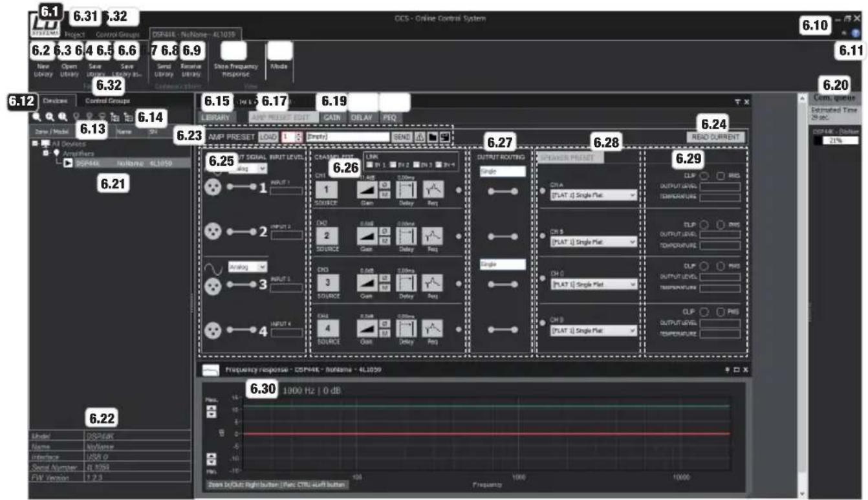This screenshot has height=500, width=868.
Task: Open CH D speaker preset dropdown
Action: (593, 330)
